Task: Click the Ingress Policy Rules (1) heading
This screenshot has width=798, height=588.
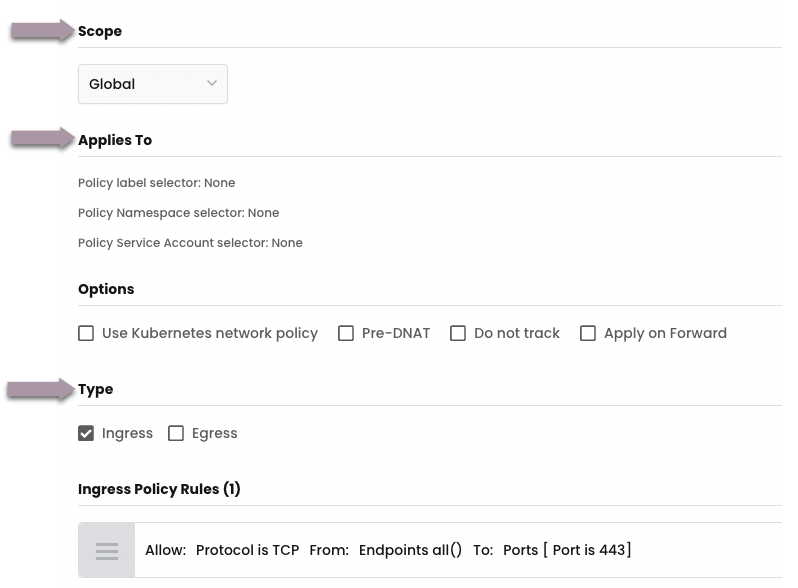Action: pyautogui.click(x=159, y=489)
